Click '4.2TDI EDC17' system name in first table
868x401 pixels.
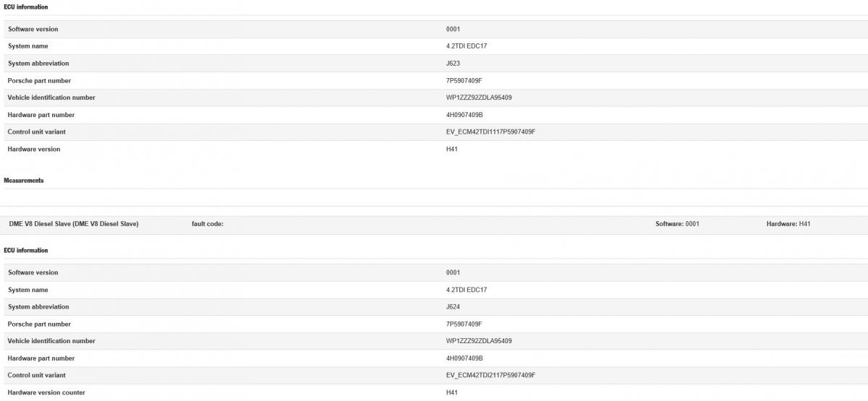pos(467,46)
